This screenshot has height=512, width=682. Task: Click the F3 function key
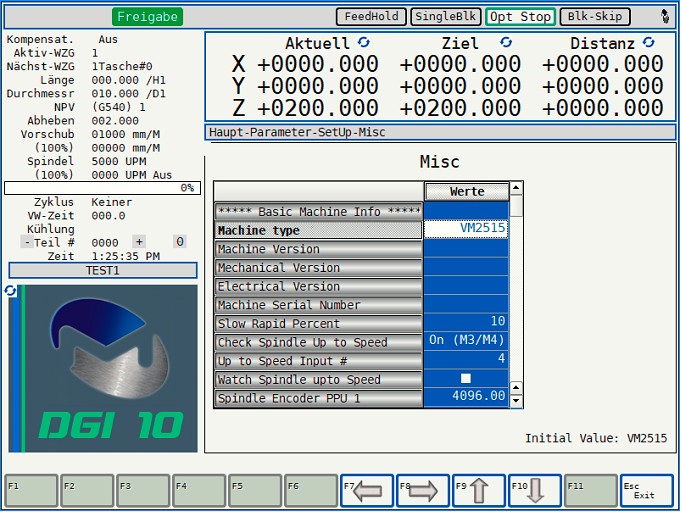point(143,491)
